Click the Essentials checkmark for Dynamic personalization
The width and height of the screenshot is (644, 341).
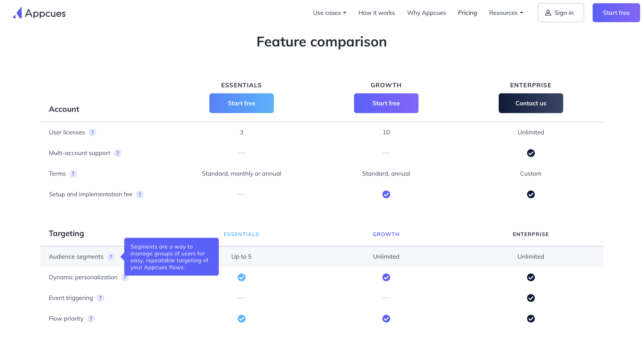(x=241, y=277)
